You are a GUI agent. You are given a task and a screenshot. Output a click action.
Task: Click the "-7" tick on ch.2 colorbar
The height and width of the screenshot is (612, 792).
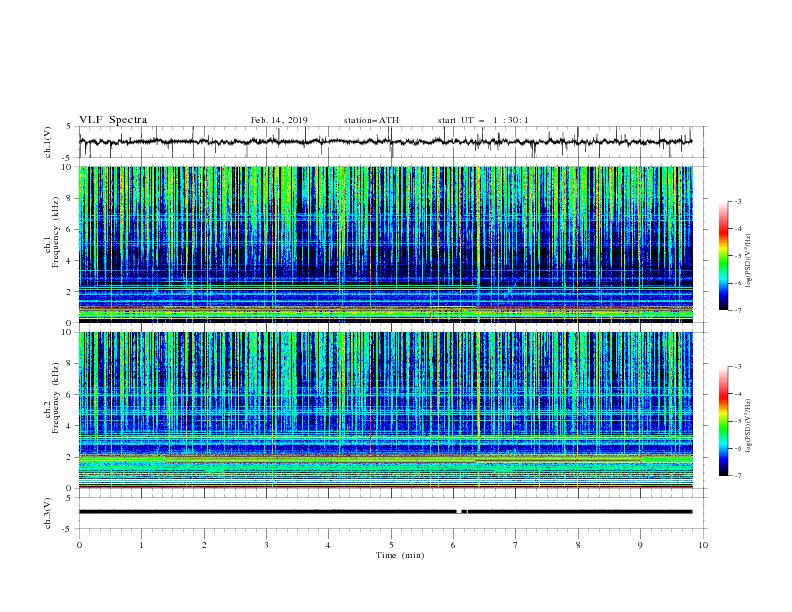click(738, 475)
